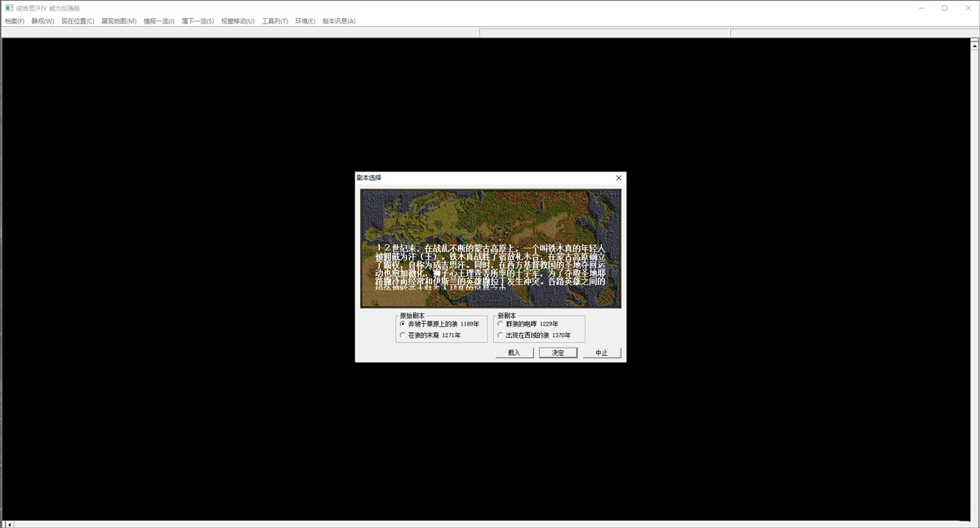Open the 视窗移动(U) menu

pos(238,21)
